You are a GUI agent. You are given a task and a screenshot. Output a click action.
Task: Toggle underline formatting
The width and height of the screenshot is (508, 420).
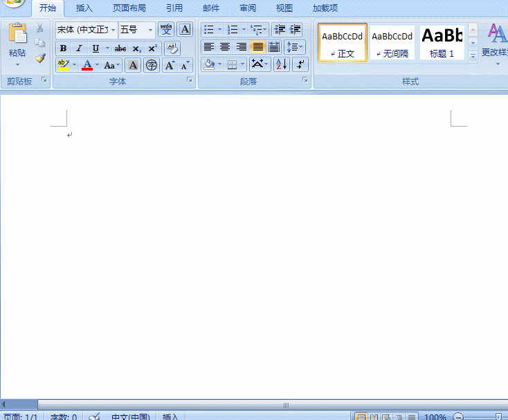point(96,48)
